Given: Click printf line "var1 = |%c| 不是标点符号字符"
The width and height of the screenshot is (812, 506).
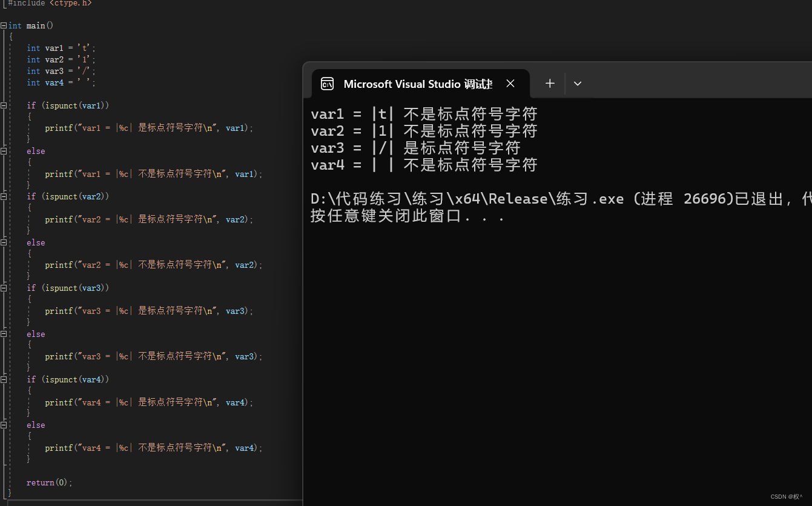Looking at the screenshot, I should coord(154,174).
